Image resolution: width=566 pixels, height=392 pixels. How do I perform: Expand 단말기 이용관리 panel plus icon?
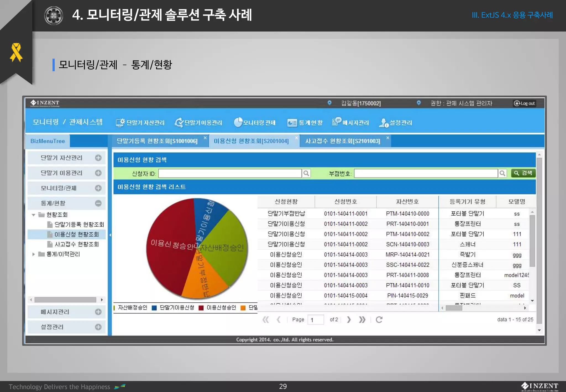click(x=98, y=173)
